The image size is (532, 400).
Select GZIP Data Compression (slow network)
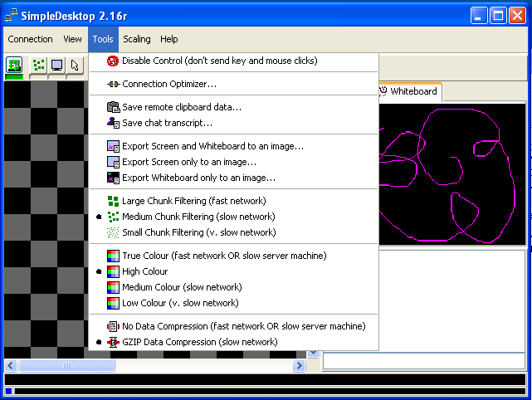pyautogui.click(x=233, y=342)
